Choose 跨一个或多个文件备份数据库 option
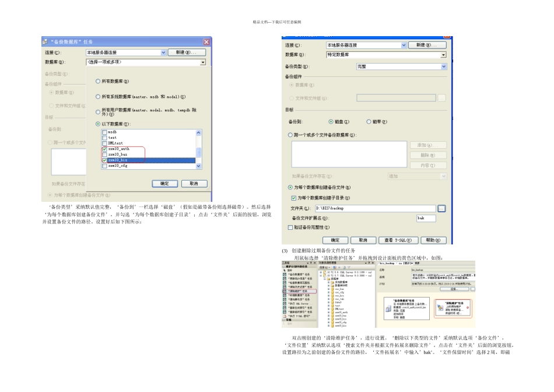The image size is (554, 392). pos(290,135)
